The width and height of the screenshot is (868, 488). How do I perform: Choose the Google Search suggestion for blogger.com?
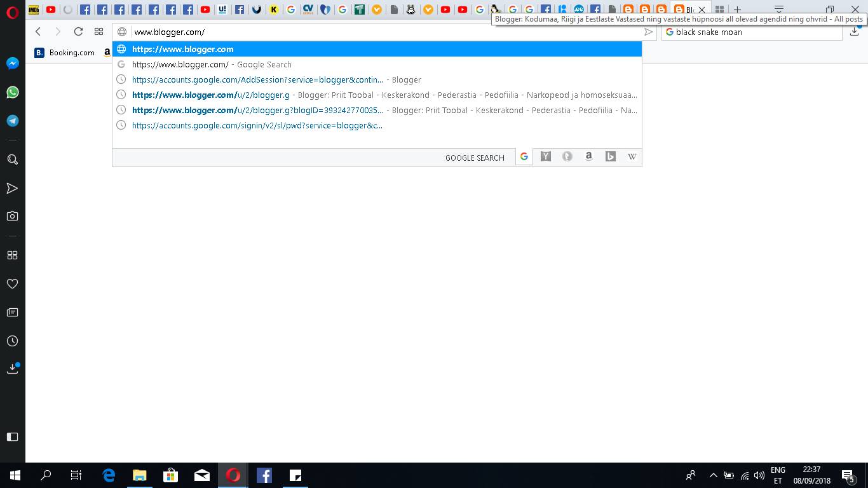tap(377, 64)
